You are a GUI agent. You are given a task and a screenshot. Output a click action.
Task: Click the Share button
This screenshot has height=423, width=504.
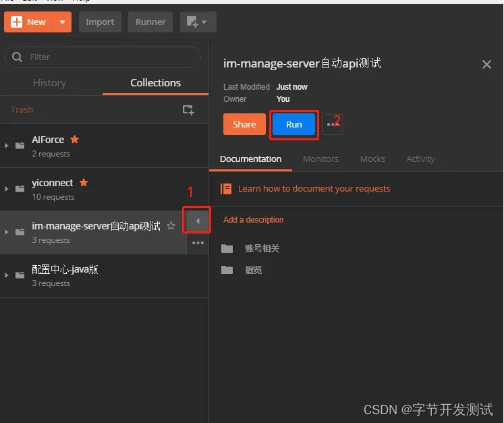pos(244,124)
